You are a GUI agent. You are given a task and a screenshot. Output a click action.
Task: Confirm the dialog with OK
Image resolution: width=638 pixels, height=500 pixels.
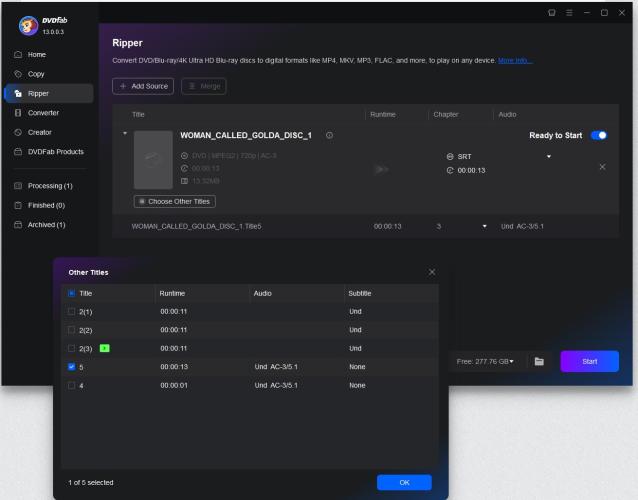point(404,483)
